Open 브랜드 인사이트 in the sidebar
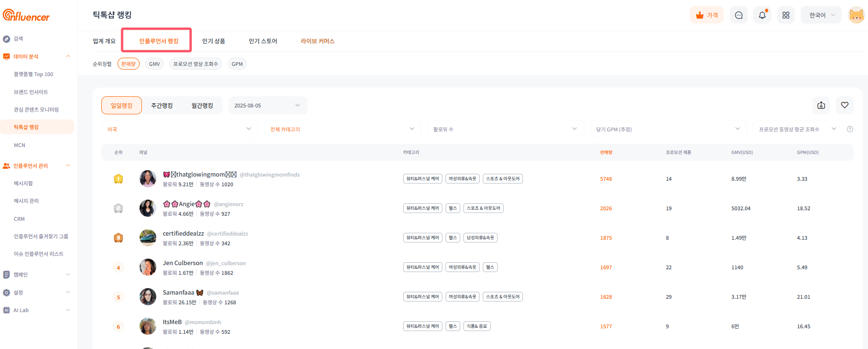 [x=31, y=92]
